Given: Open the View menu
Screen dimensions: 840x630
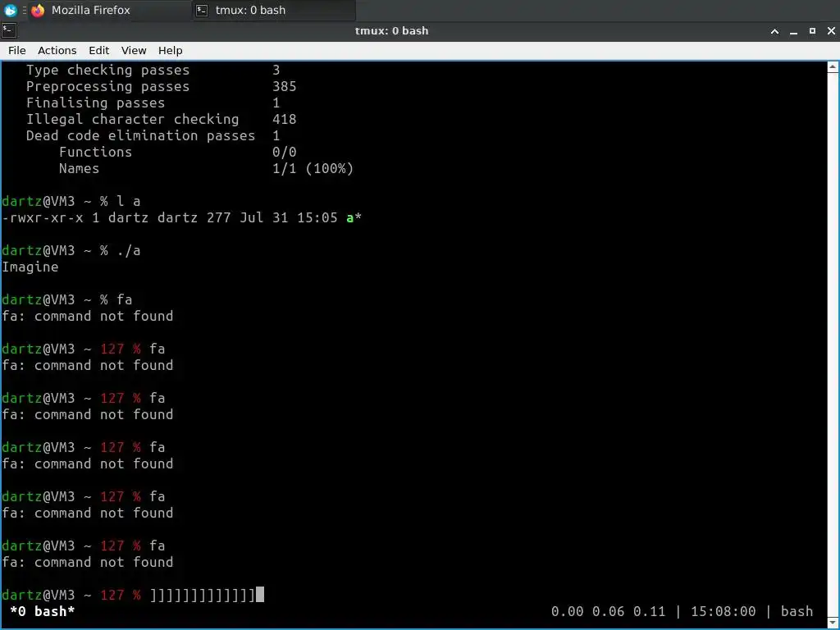Looking at the screenshot, I should click(134, 50).
